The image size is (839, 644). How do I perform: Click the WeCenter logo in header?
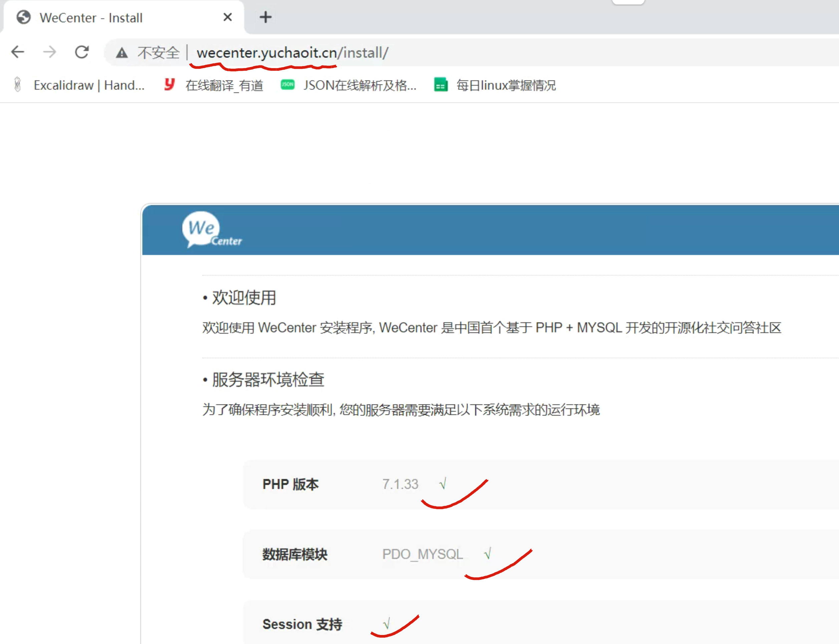pyautogui.click(x=212, y=230)
